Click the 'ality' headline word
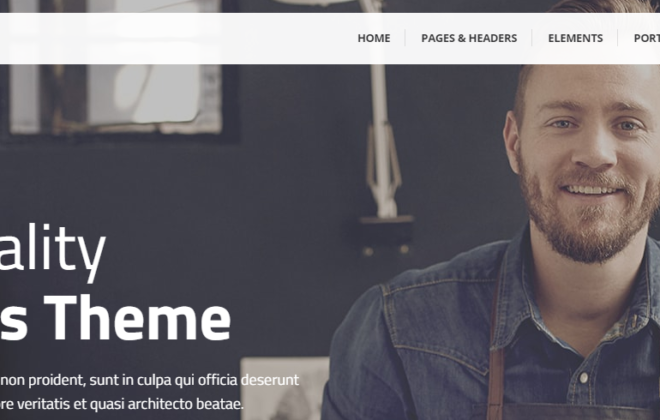The width and height of the screenshot is (660, 420). (x=52, y=250)
